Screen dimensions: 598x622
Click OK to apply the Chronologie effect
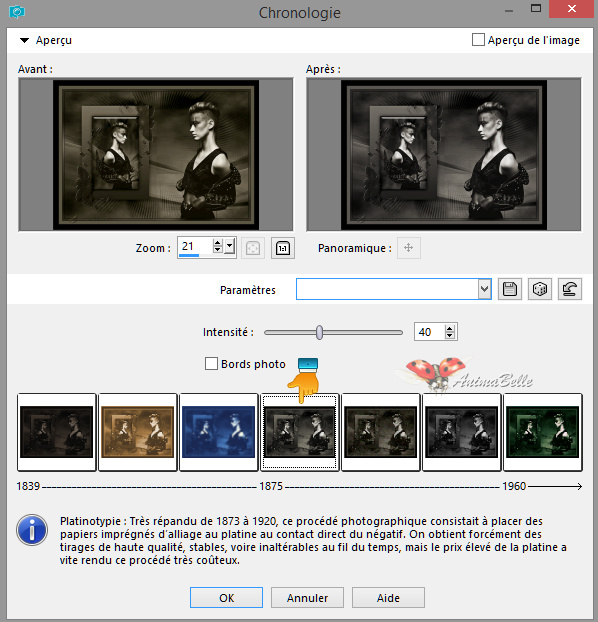(x=226, y=597)
